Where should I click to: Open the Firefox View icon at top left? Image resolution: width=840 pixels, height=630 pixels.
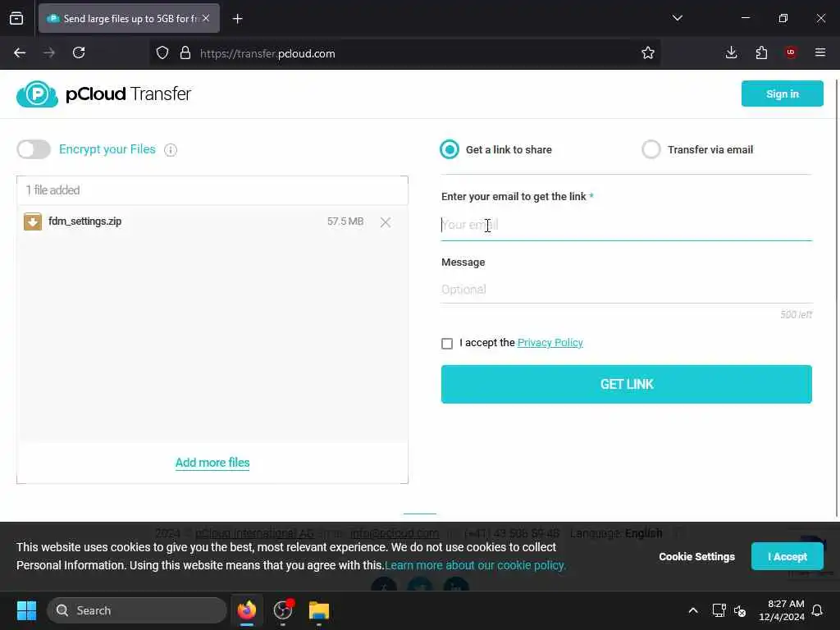tap(16, 18)
